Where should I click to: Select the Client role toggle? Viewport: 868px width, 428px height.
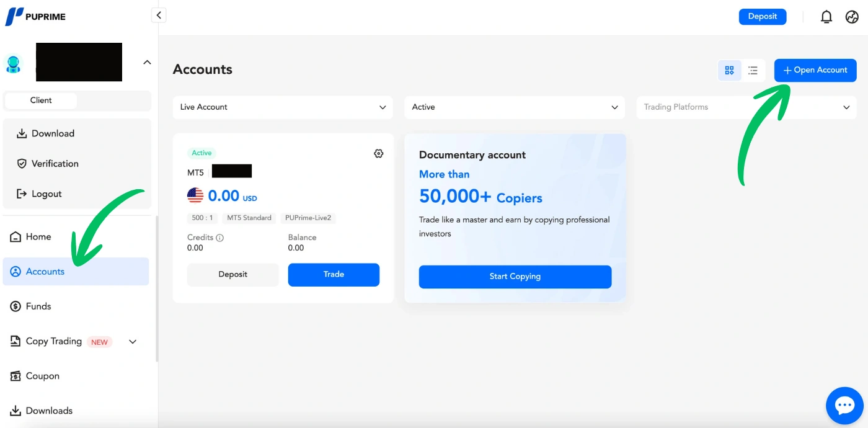coord(41,100)
